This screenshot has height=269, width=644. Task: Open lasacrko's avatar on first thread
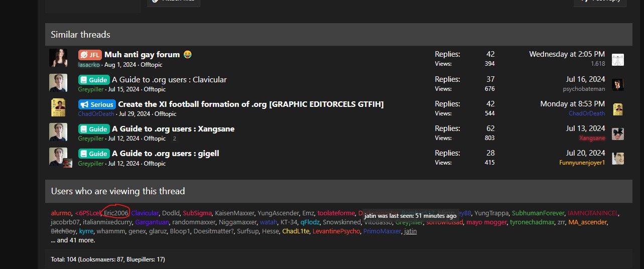pyautogui.click(x=58, y=58)
